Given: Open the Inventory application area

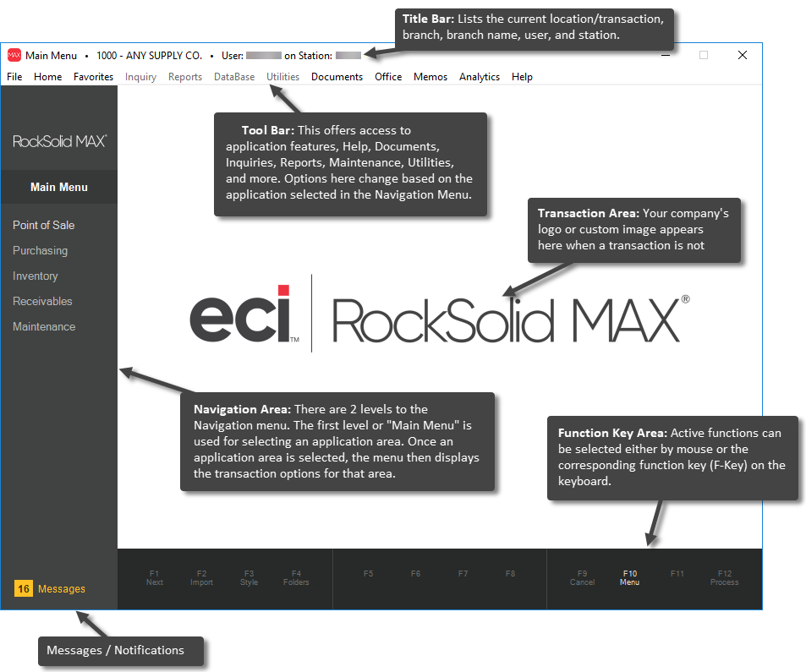Looking at the screenshot, I should 36,276.
